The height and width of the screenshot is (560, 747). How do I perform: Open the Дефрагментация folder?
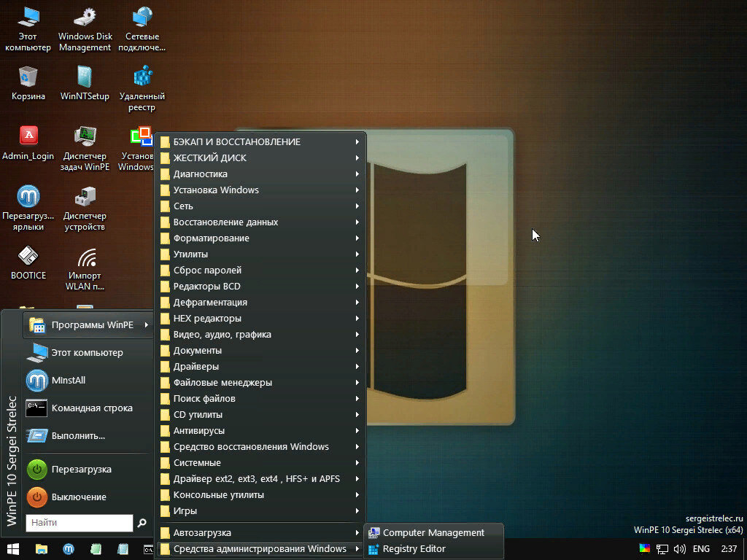coord(260,303)
